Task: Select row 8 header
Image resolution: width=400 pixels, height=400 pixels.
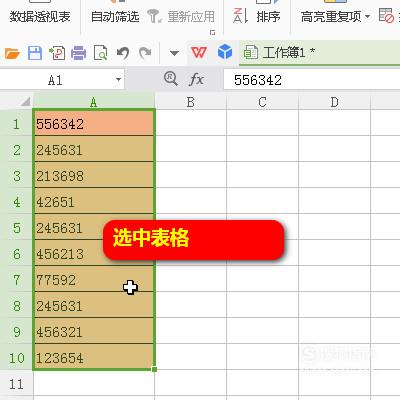Action: (16, 306)
